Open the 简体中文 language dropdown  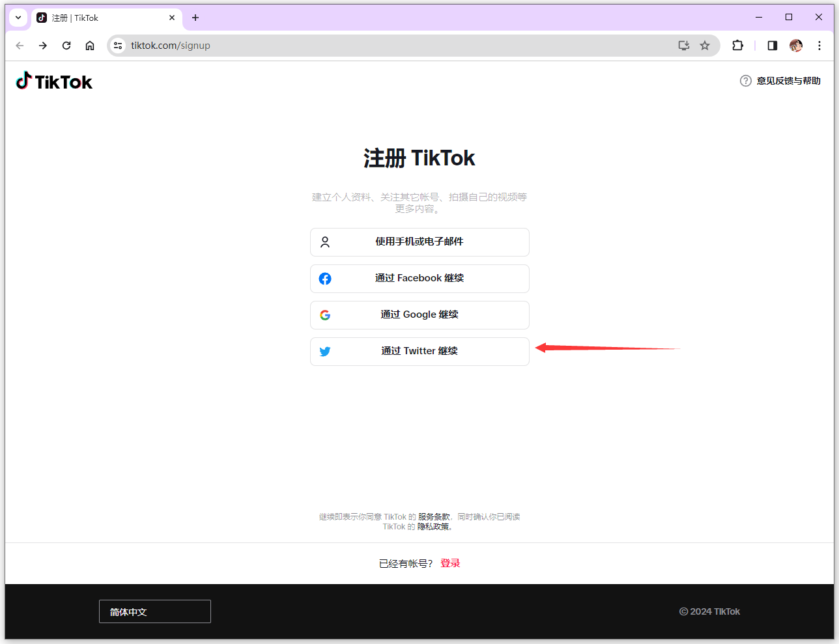(x=155, y=611)
